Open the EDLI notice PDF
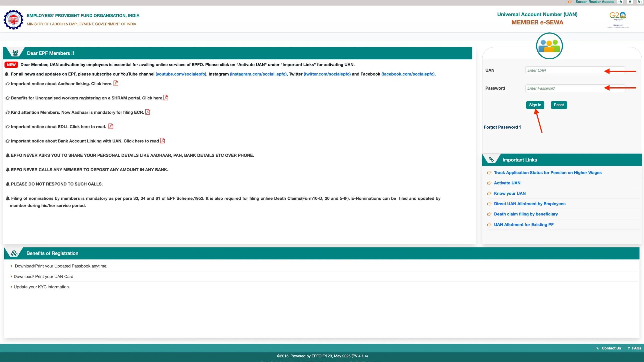This screenshot has width=644, height=362. (x=110, y=126)
